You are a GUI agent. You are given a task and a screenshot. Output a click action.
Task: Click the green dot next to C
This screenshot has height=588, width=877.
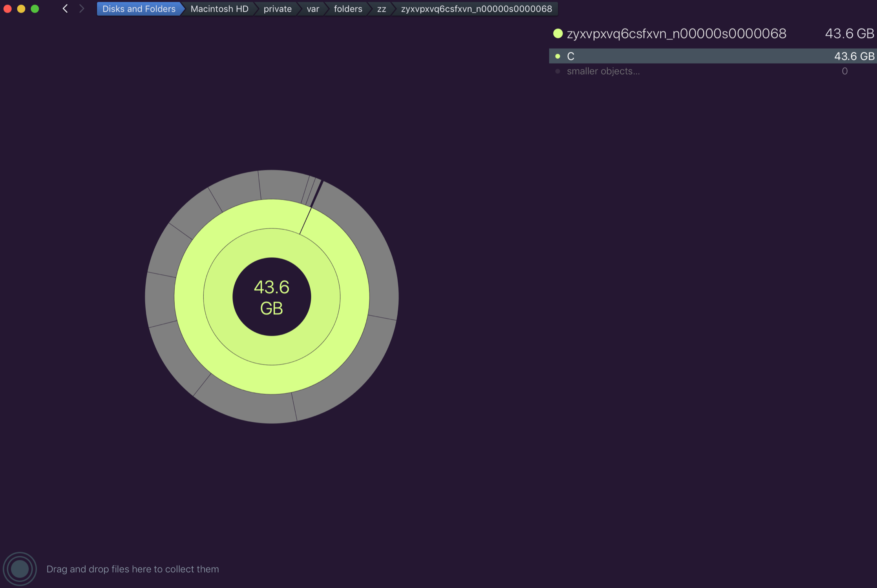coord(557,56)
